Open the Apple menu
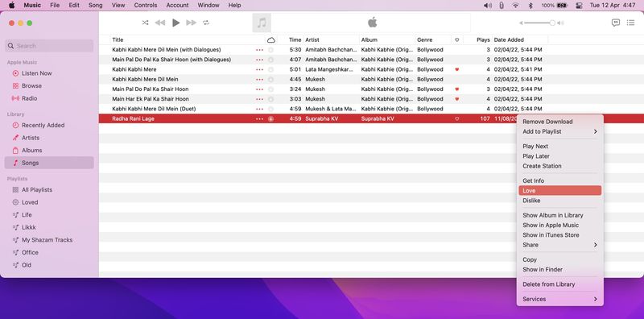Image resolution: width=644 pixels, height=319 pixels. [x=11, y=6]
